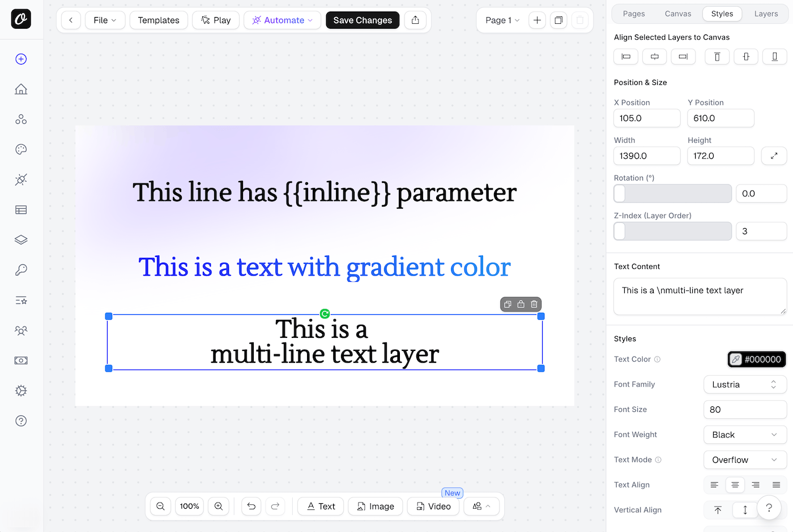Screen dimensions: 793x532
Task: Set text align to center
Action: 735,485
